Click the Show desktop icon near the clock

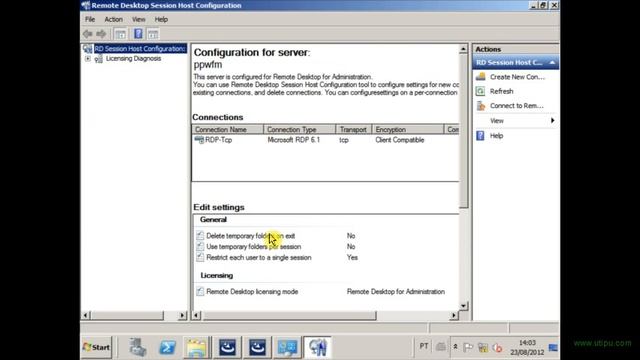tap(553, 347)
